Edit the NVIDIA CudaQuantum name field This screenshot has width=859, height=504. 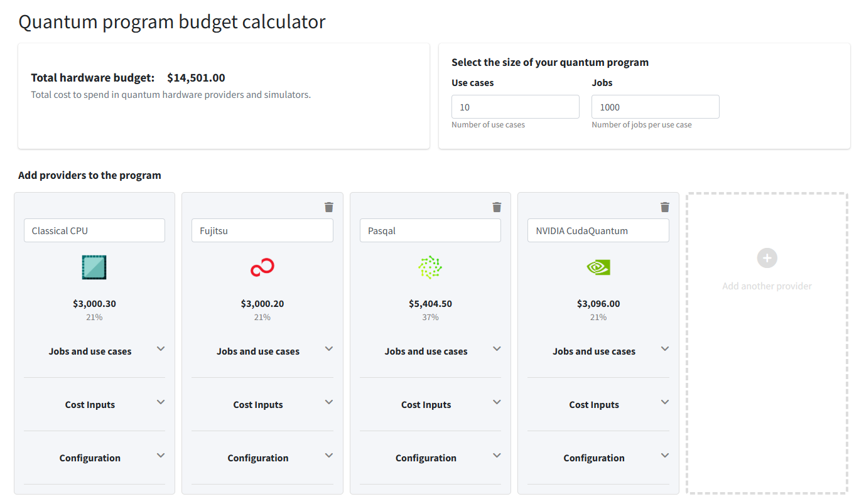click(x=598, y=231)
